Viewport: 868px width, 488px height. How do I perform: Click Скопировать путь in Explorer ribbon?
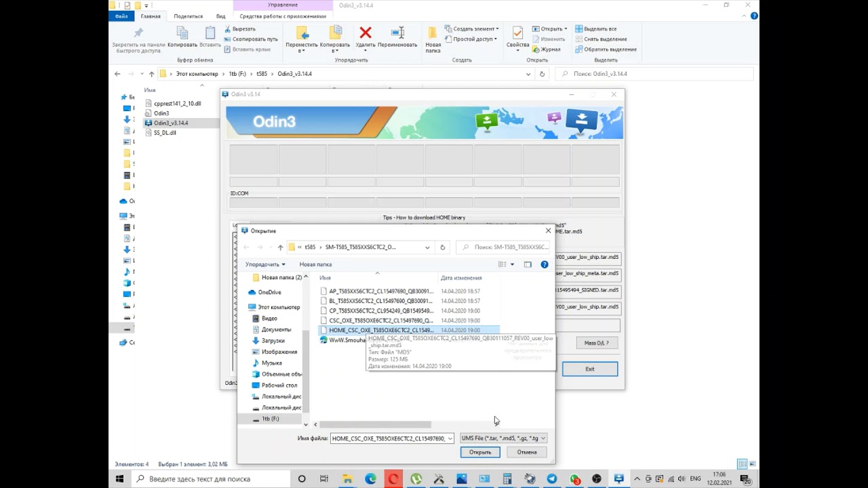point(250,39)
